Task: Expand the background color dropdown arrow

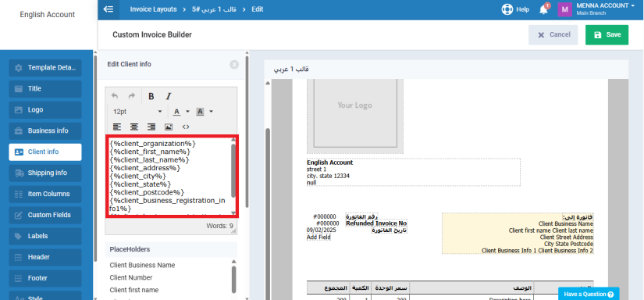Action: point(211,112)
